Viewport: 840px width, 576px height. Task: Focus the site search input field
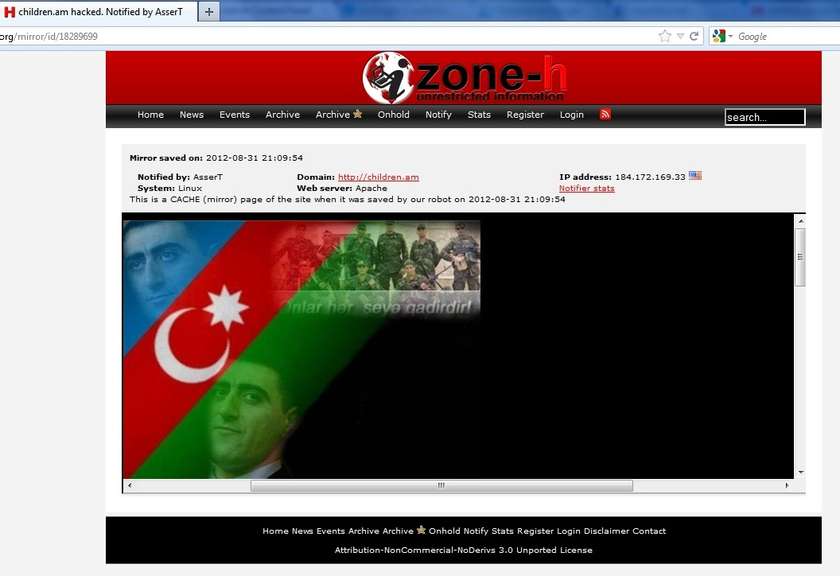pyautogui.click(x=764, y=117)
